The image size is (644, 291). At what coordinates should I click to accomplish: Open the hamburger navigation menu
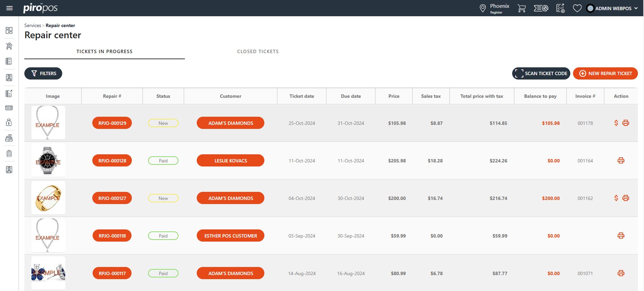coord(9,8)
